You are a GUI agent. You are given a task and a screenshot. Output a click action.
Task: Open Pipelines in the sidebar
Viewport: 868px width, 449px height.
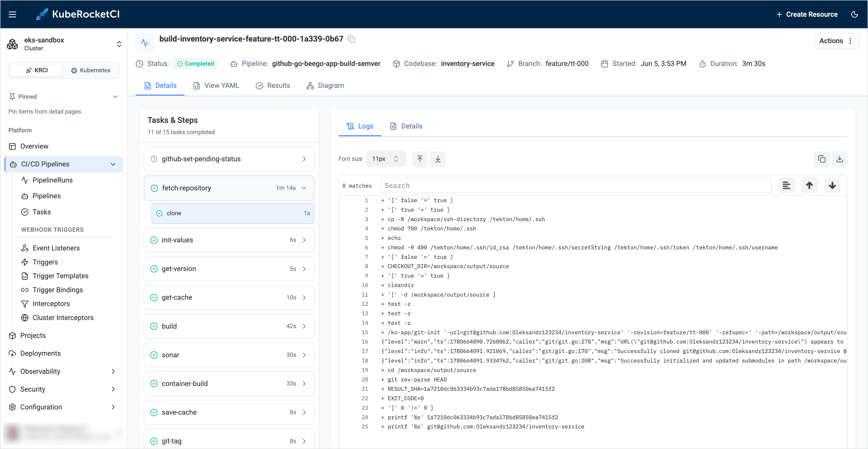pyautogui.click(x=47, y=196)
